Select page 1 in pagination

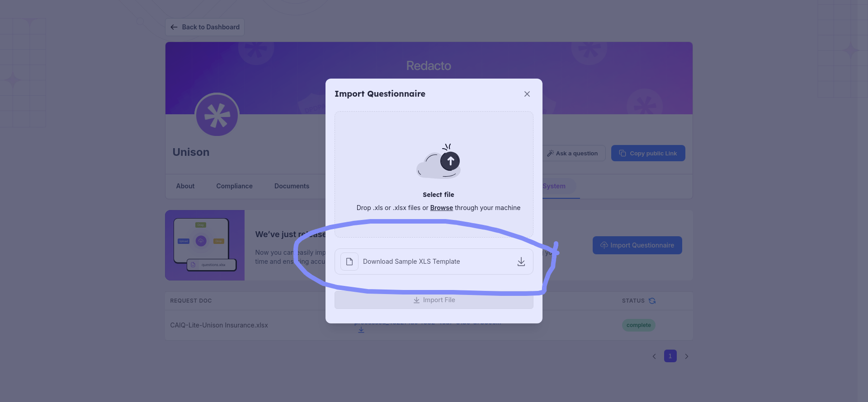670,356
